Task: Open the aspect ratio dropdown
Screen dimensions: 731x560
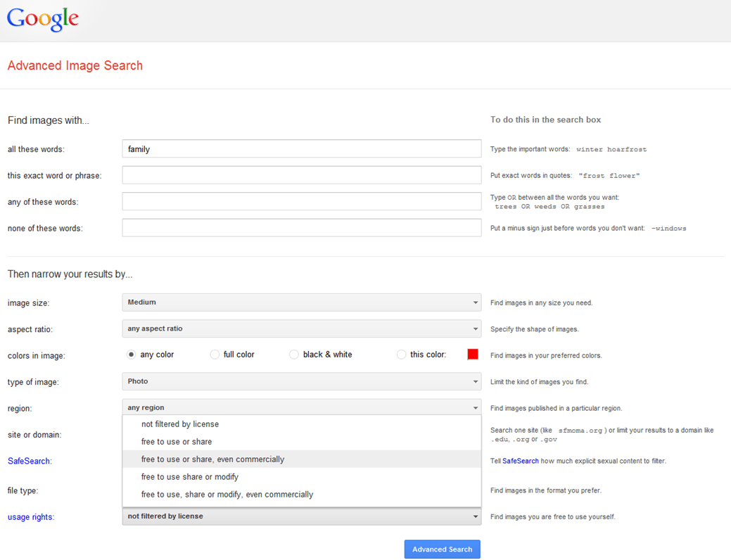Action: click(302, 329)
